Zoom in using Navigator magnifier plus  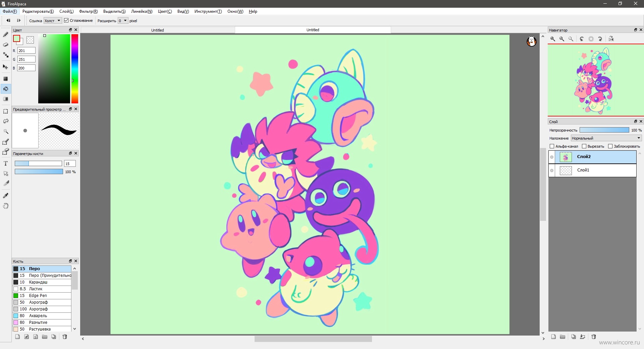[553, 39]
